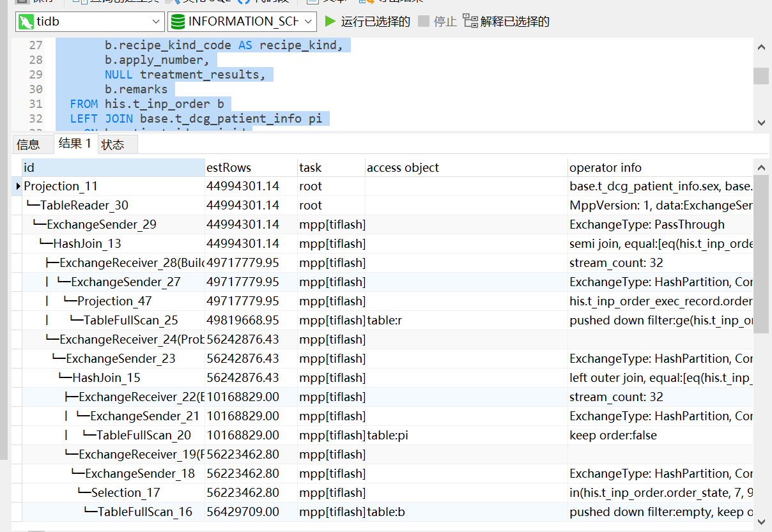Viewport: 772px width, 532px height.
Task: Open the tidb connection dropdown
Action: point(155,21)
